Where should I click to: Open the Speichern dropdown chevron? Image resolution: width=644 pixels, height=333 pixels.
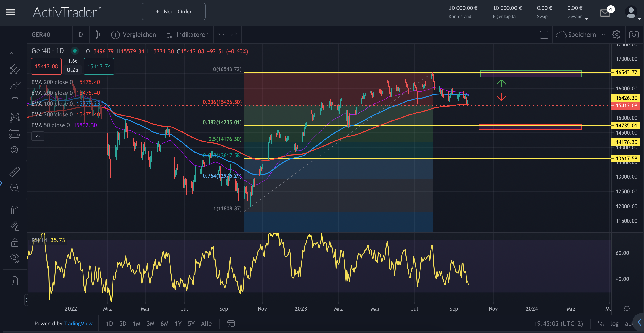pyautogui.click(x=603, y=35)
